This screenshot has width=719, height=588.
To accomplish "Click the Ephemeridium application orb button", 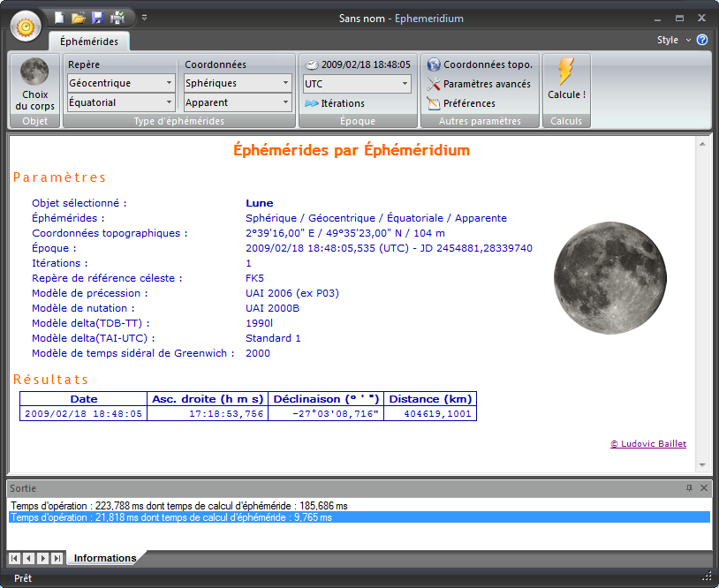I will point(26,26).
